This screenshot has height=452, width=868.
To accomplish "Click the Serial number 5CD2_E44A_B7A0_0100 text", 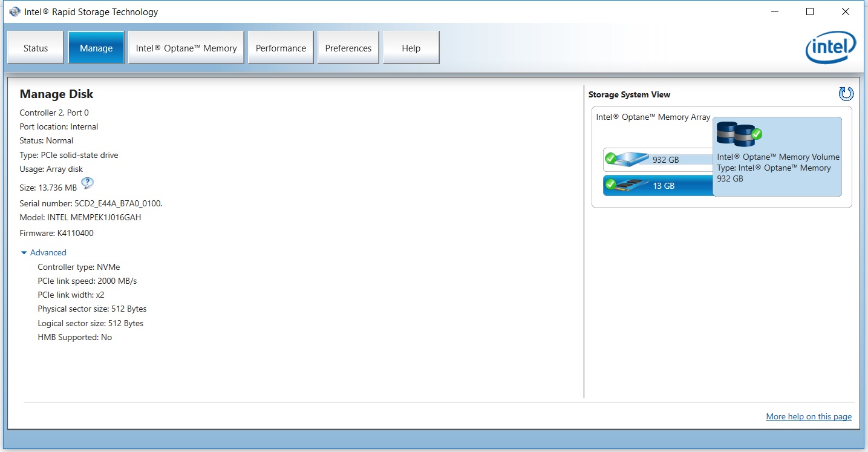I will pyautogui.click(x=91, y=203).
